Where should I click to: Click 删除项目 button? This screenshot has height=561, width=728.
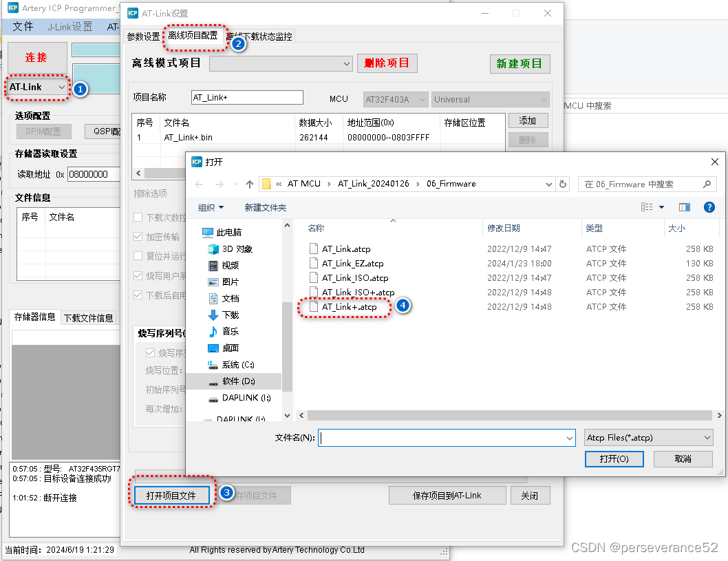click(x=387, y=63)
